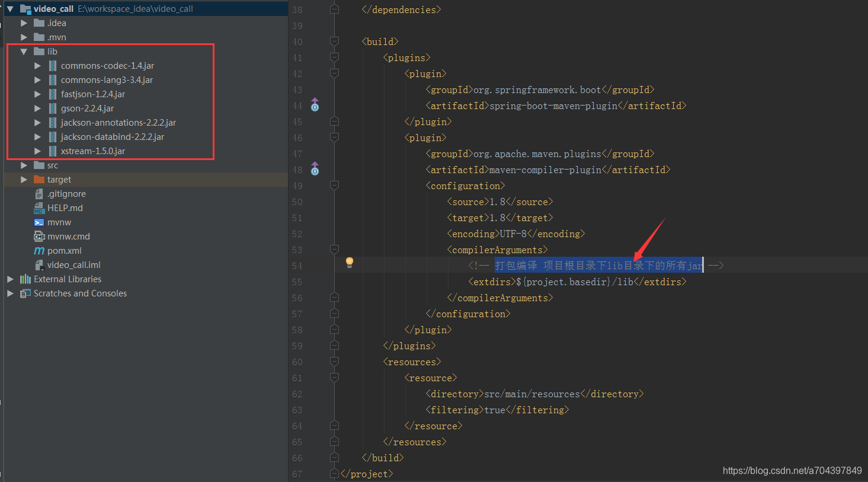Expand the xstream-1.5.0.jar arrow

(37, 151)
